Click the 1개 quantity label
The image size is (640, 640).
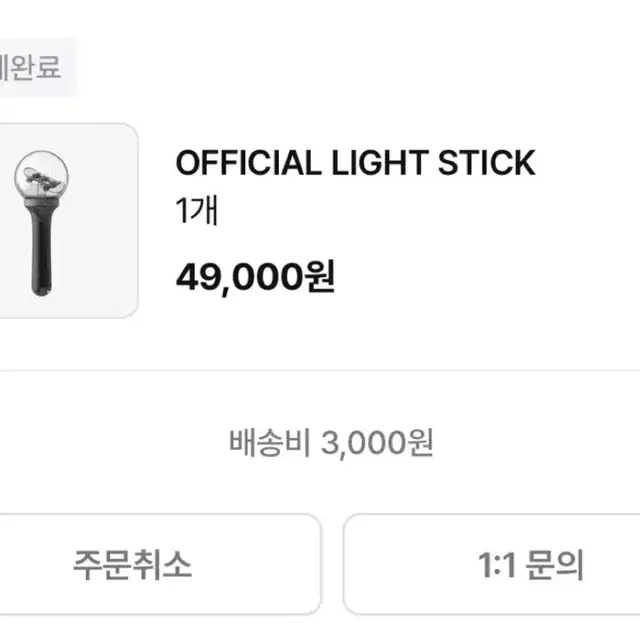click(x=189, y=213)
